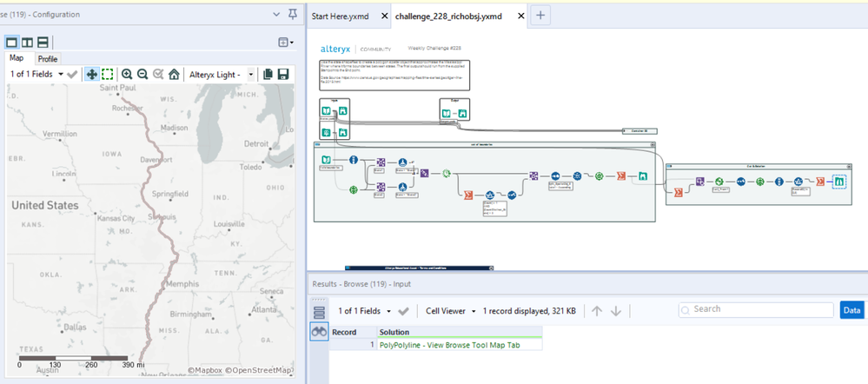Select the lower purple Spatial Match tool
The height and width of the screenshot is (384, 868).
coord(381,187)
